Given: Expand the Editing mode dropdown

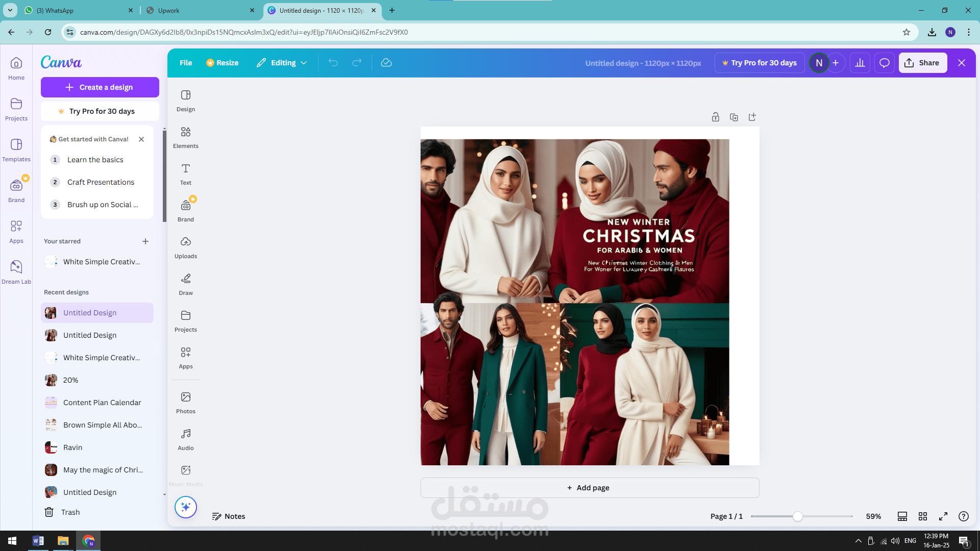Looking at the screenshot, I should (282, 63).
